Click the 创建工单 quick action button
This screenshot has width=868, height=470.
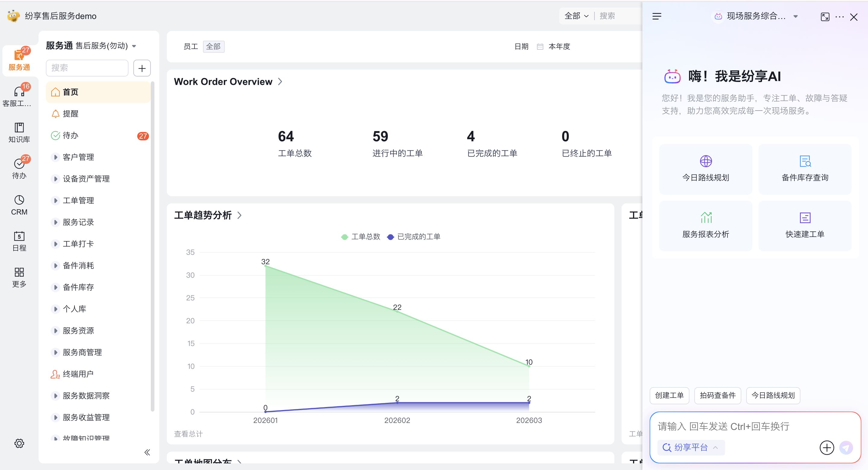pyautogui.click(x=669, y=395)
